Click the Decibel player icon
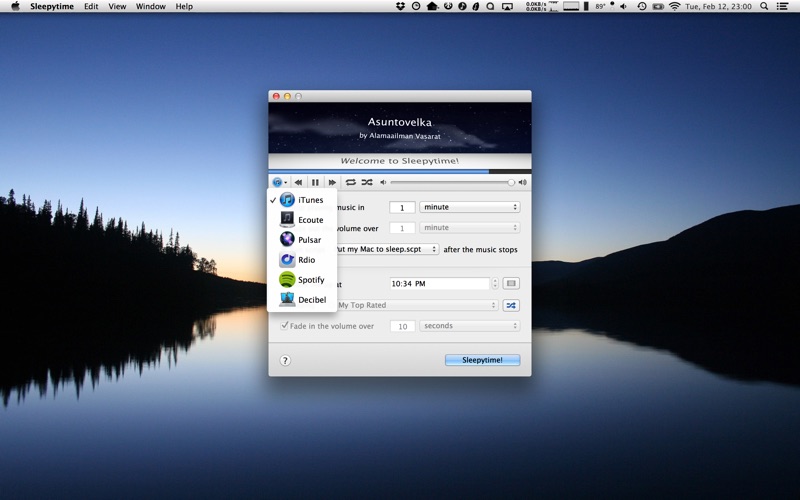This screenshot has width=800, height=500. (287, 300)
